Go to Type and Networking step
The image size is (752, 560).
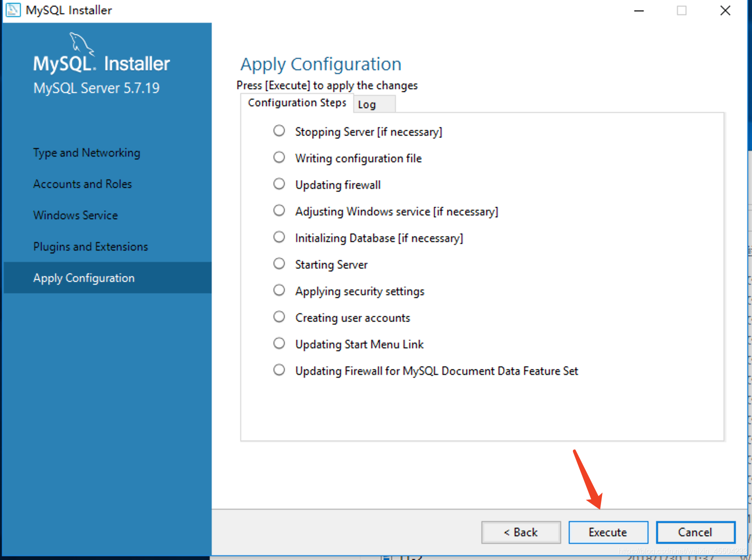click(86, 153)
